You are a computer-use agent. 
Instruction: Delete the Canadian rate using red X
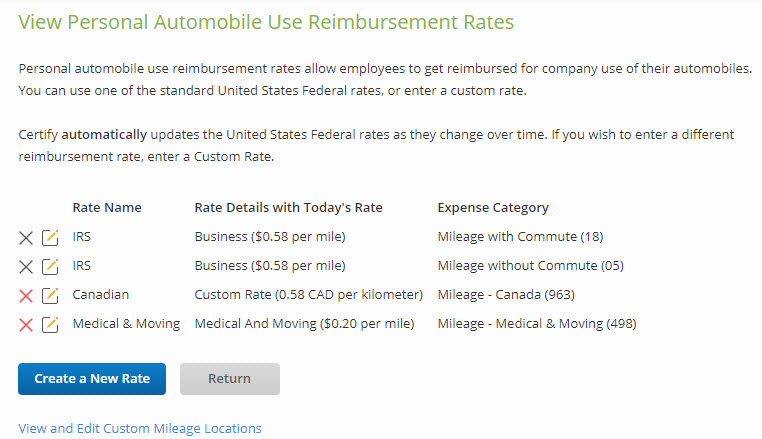[x=26, y=296]
